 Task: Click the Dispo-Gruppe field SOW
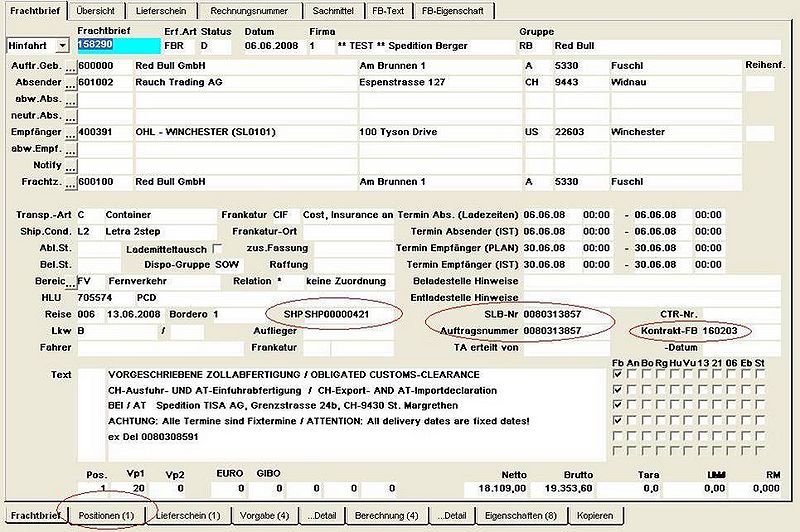pyautogui.click(x=228, y=265)
